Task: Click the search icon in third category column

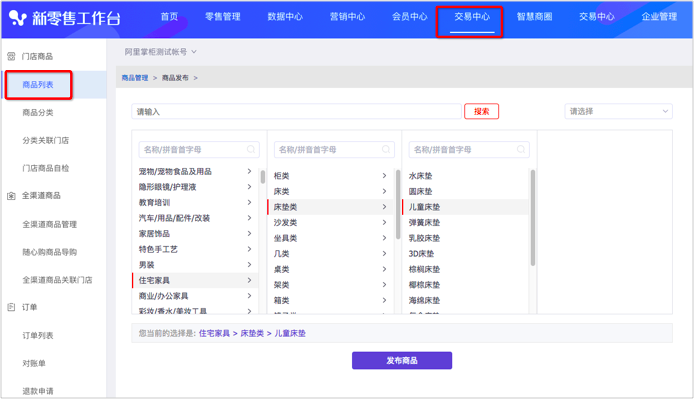Action: coord(521,150)
